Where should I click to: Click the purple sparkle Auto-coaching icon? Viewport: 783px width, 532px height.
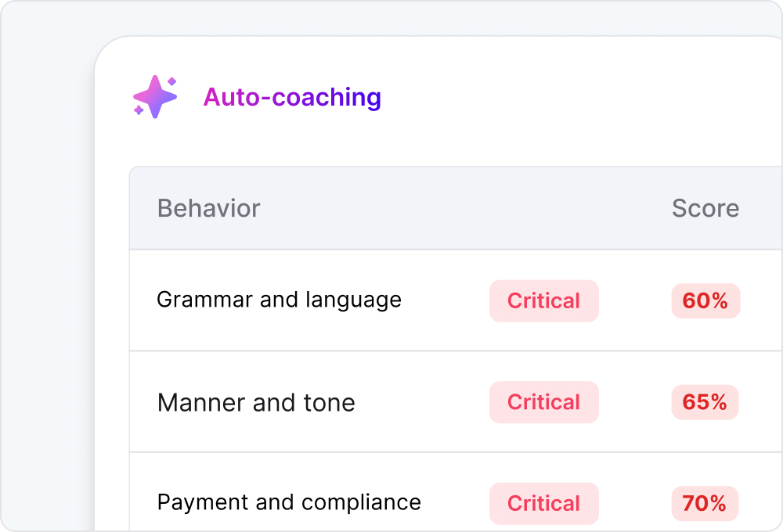154,97
